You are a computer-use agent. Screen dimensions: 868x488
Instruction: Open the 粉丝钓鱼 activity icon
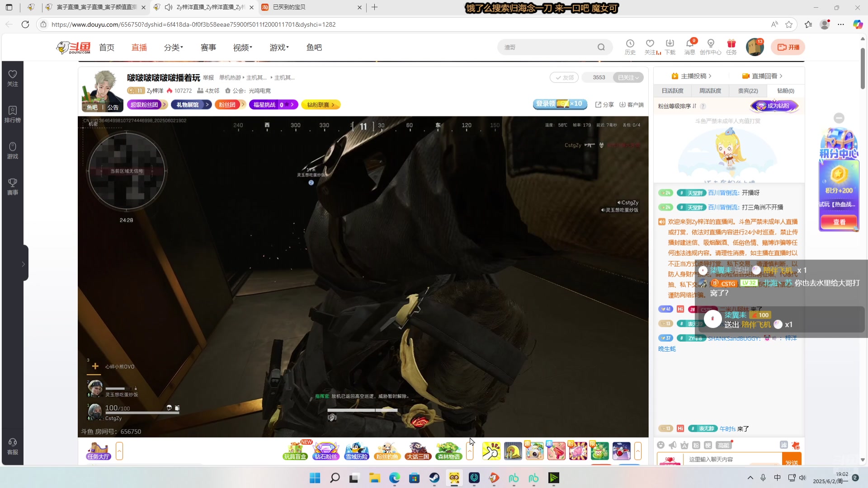[x=387, y=450]
